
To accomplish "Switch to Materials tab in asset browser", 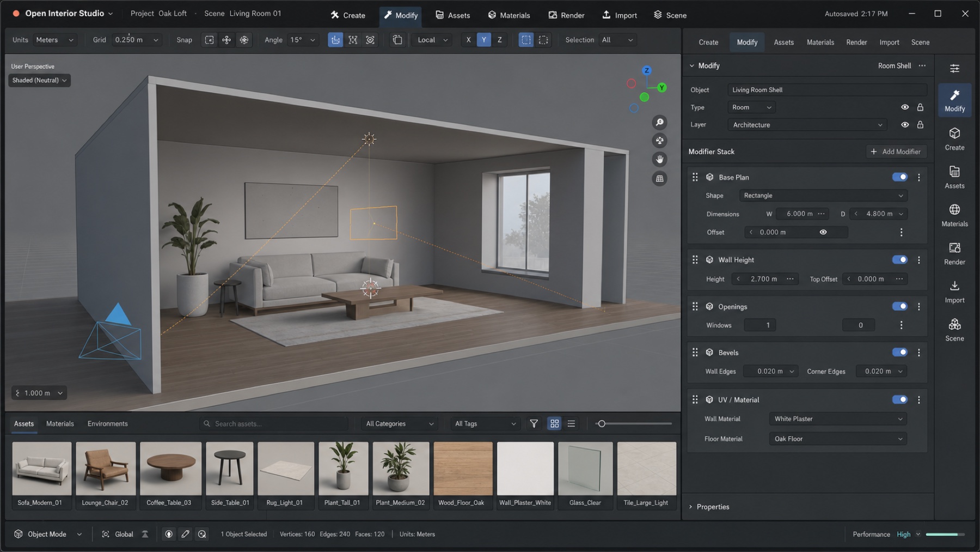I will [60, 423].
